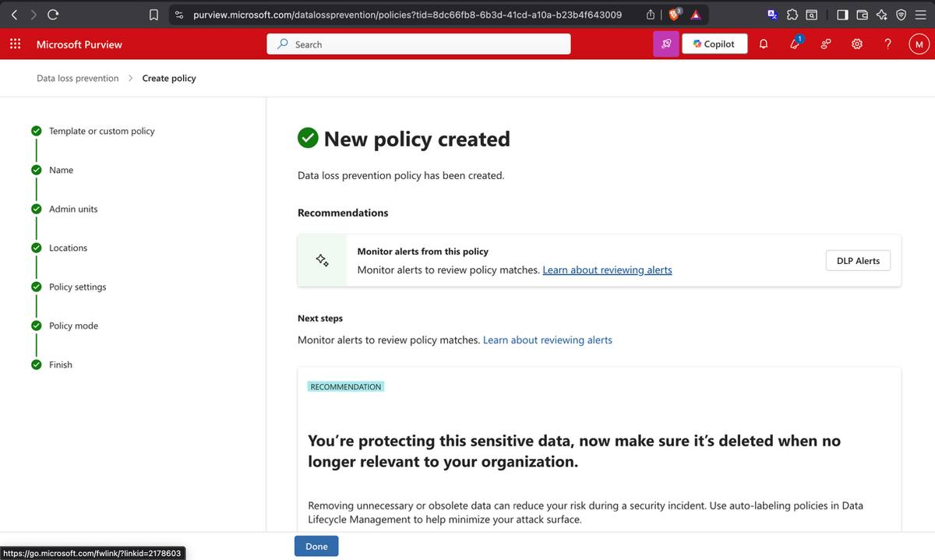This screenshot has width=935, height=560.
Task: Open Learn about reviewing alerts under Next steps
Action: 548,340
